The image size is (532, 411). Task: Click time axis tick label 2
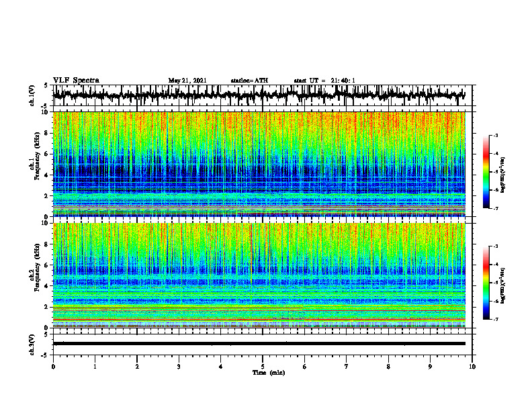(137, 367)
